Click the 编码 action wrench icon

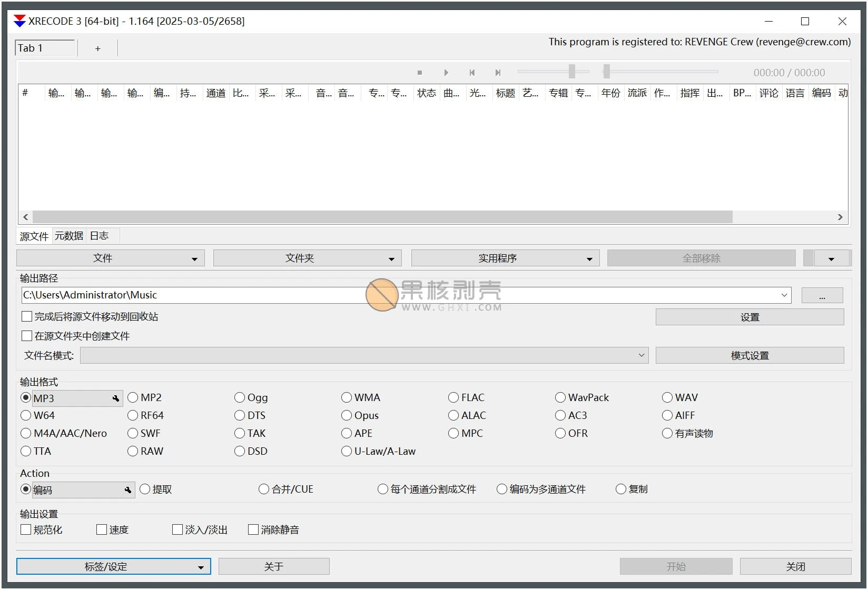pyautogui.click(x=128, y=490)
